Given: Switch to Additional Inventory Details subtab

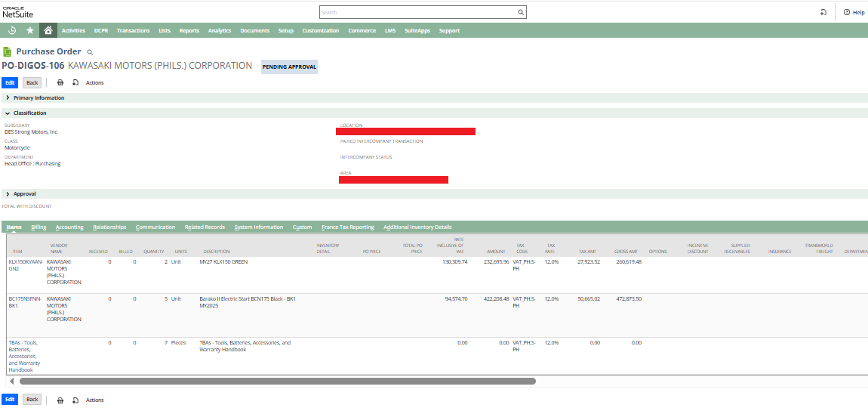Looking at the screenshot, I should coord(417,227).
